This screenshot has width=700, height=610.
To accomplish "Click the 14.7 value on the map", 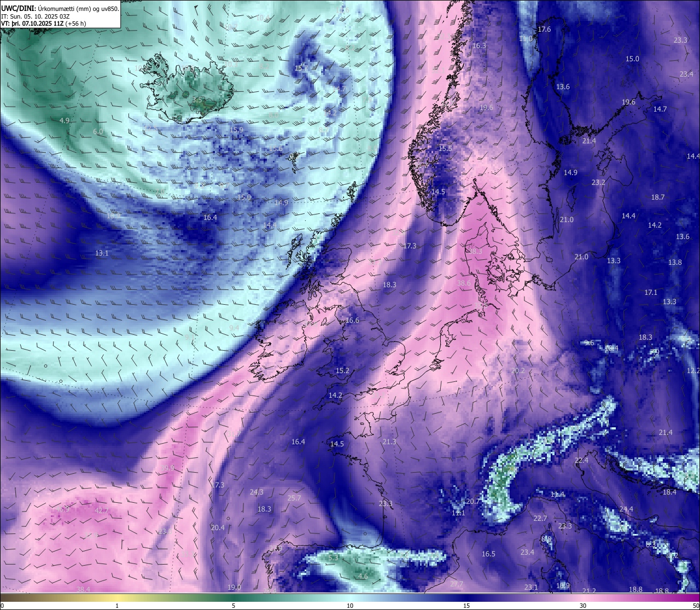I will [660, 109].
